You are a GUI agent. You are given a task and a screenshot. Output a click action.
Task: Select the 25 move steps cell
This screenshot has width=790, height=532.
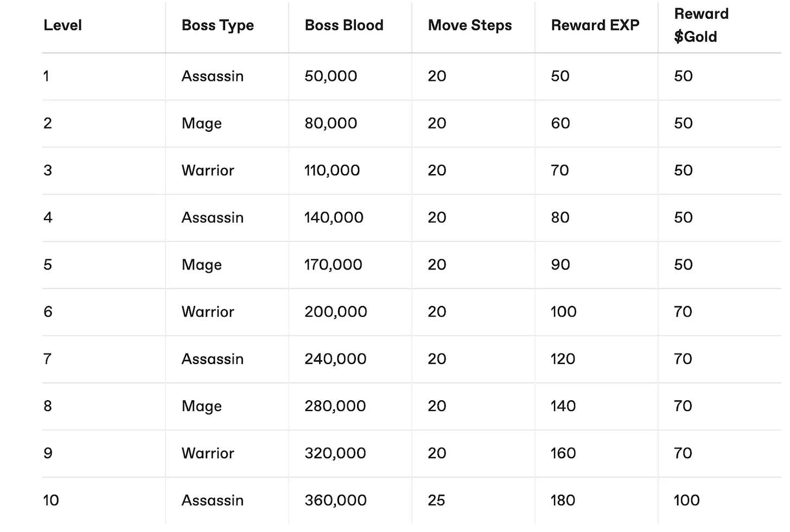point(436,501)
